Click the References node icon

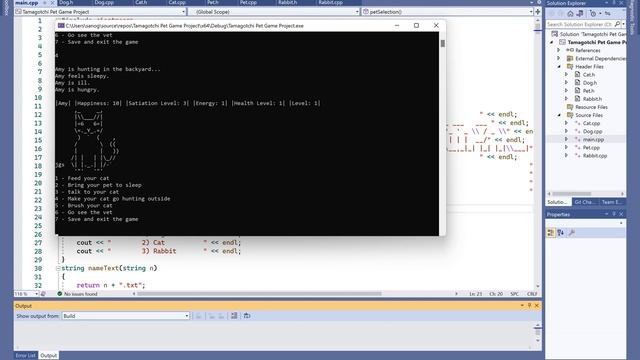pyautogui.click(x=570, y=50)
